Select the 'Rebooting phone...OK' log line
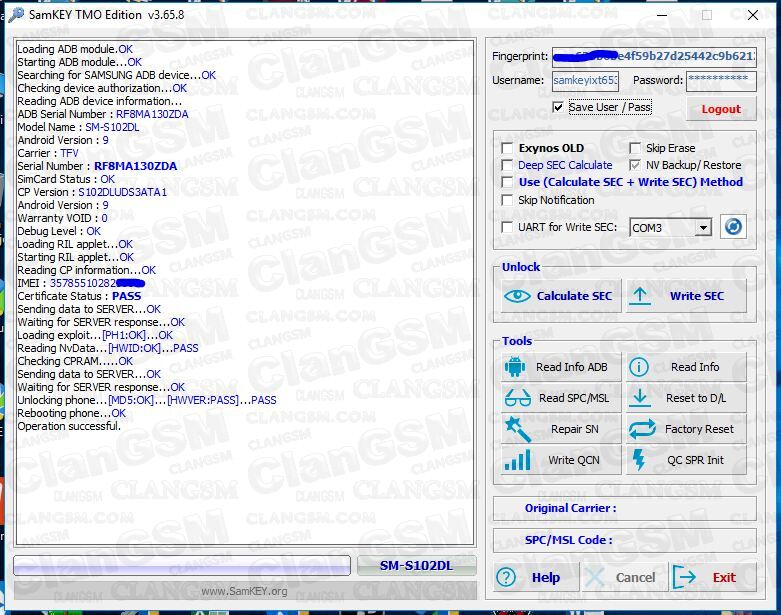 71,413
